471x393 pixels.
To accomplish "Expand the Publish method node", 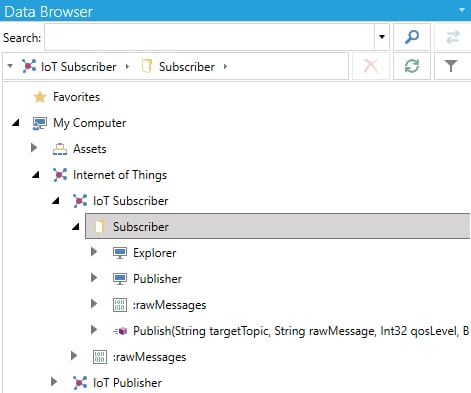I will [x=94, y=330].
